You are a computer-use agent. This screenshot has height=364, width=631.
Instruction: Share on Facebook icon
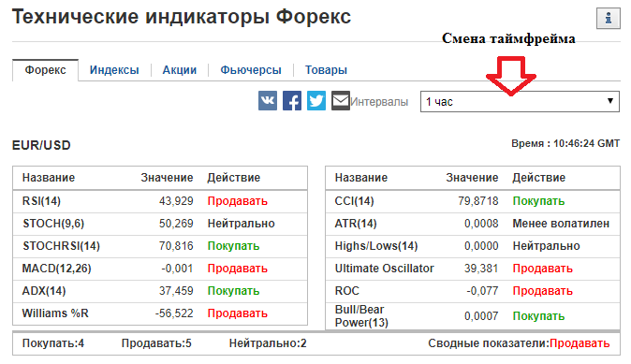[292, 100]
